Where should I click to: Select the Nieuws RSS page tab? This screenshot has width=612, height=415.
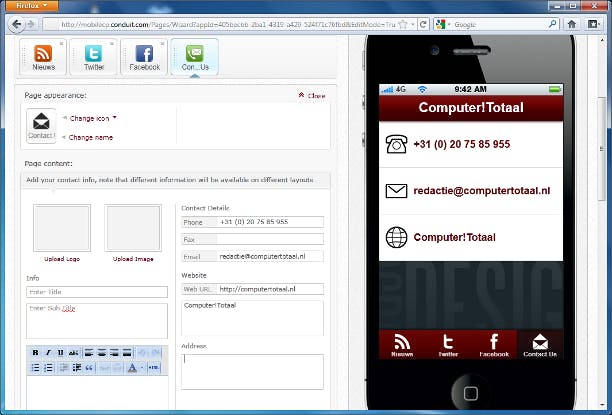43,57
